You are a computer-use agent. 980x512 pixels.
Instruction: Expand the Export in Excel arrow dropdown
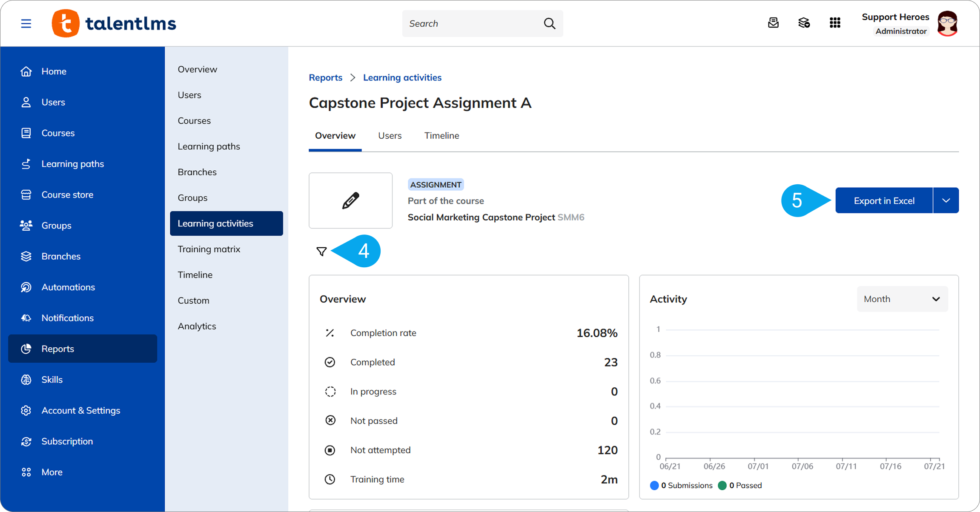point(946,200)
